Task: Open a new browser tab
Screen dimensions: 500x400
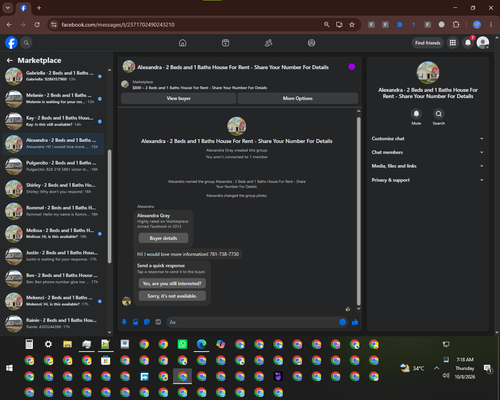Action: (x=39, y=8)
